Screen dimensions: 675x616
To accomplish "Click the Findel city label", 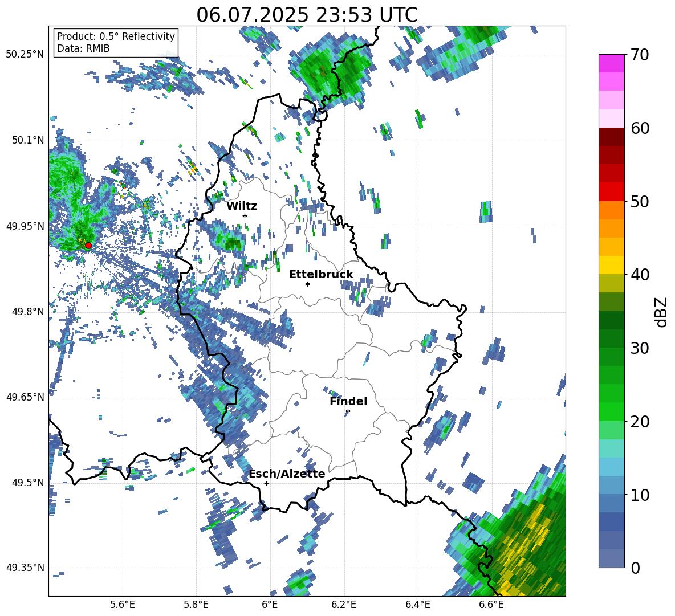I will [x=348, y=402].
